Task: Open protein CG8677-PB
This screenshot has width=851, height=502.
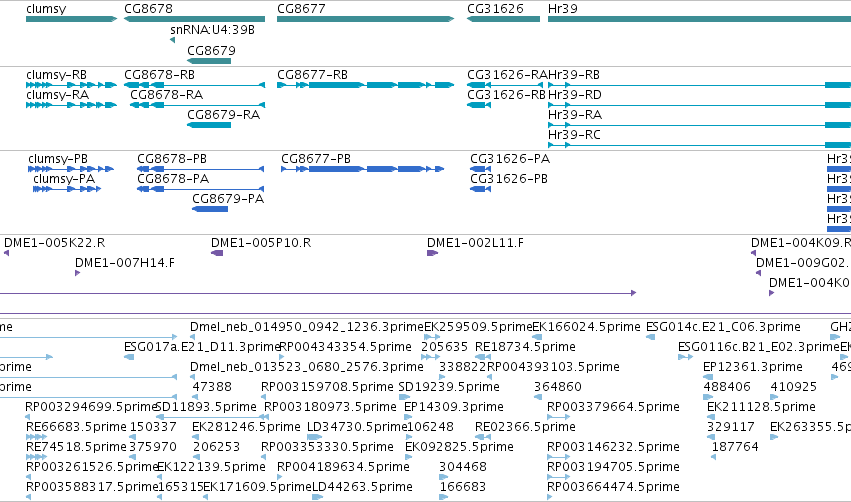Action: [316, 158]
